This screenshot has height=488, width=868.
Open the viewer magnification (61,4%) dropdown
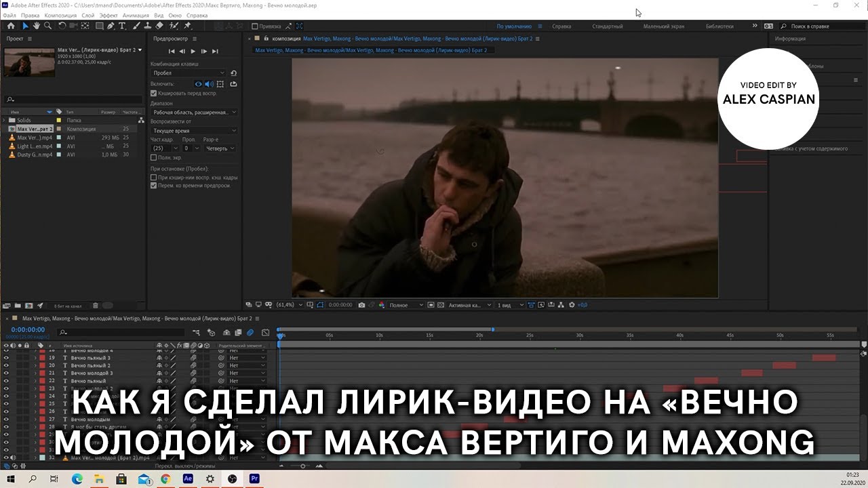pos(288,305)
